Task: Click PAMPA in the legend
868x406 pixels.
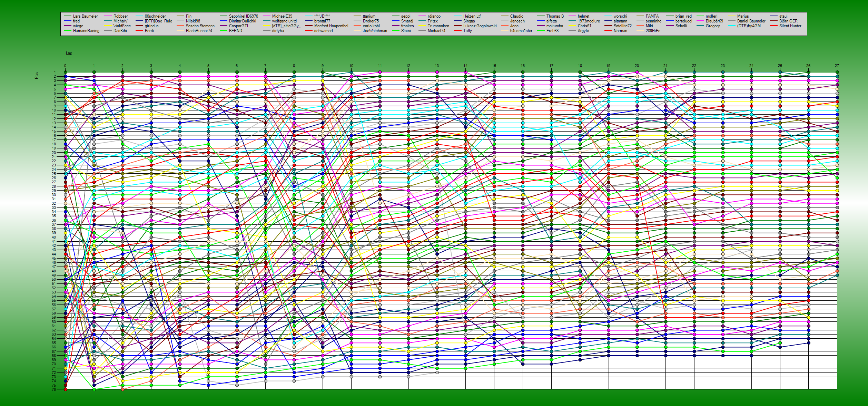Action: coord(652,16)
